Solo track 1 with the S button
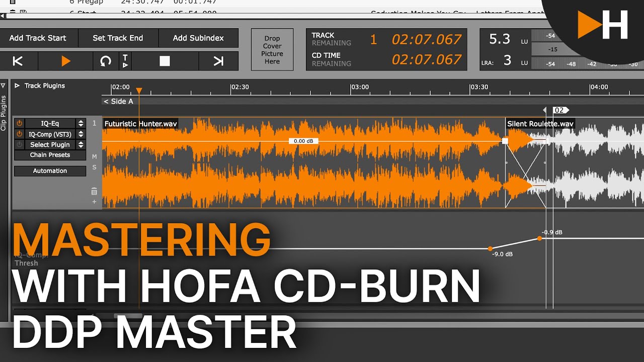The width and height of the screenshot is (644, 362). tap(94, 167)
